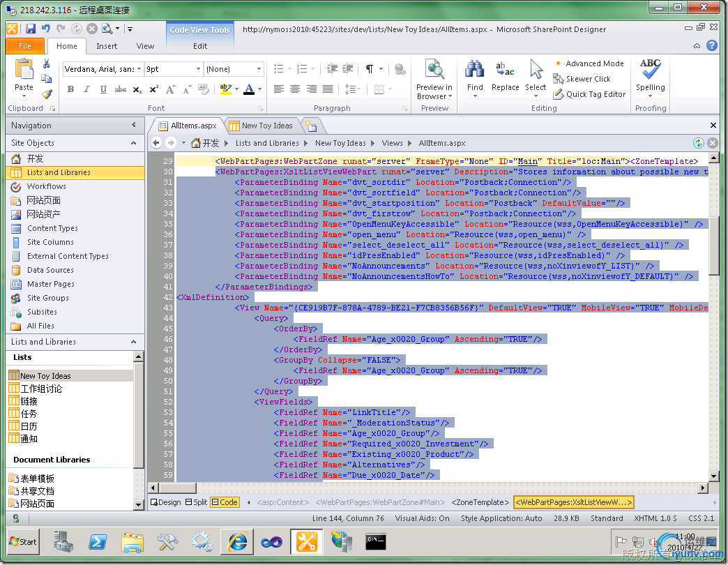Open Internet Explorer from the taskbar
This screenshot has width=728, height=565.
click(236, 541)
